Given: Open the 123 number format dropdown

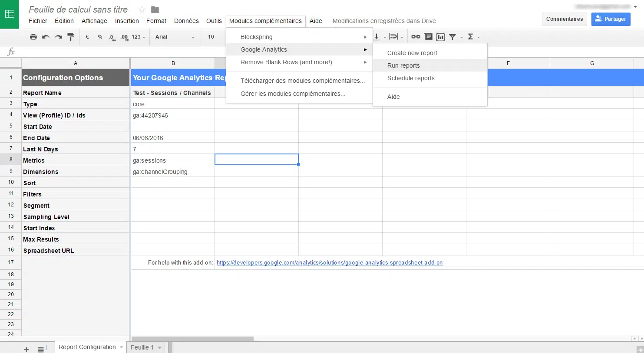Looking at the screenshot, I should click(138, 37).
